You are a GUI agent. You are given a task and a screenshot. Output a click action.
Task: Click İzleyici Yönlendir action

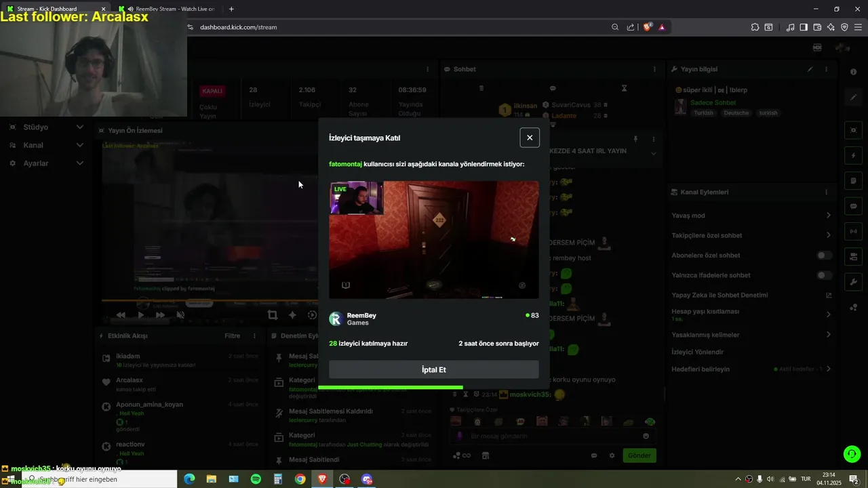[698, 352]
